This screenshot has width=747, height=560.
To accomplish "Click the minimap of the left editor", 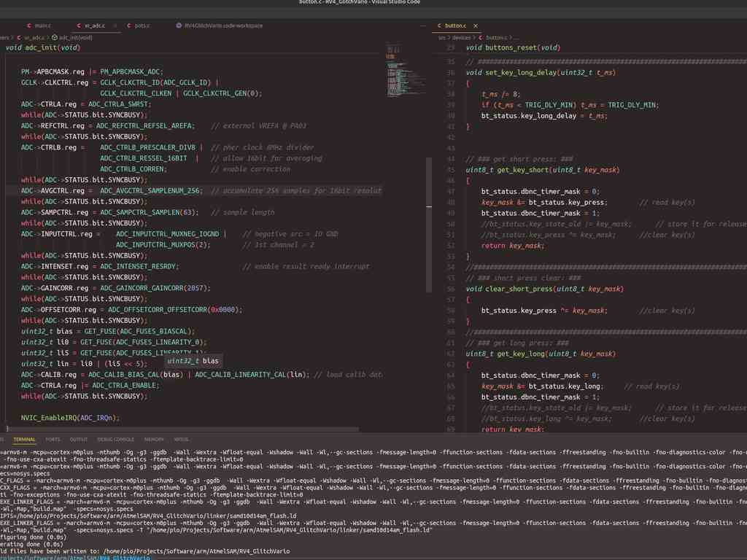I will [x=405, y=71].
